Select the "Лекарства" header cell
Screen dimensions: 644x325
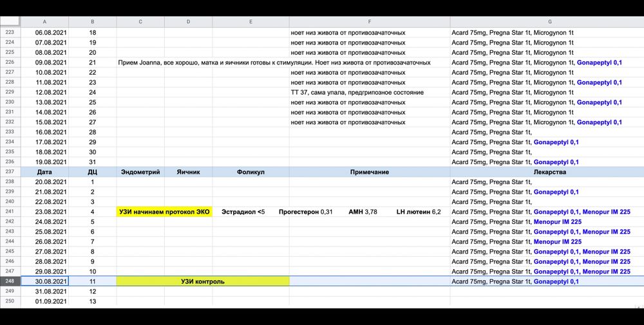546,172
